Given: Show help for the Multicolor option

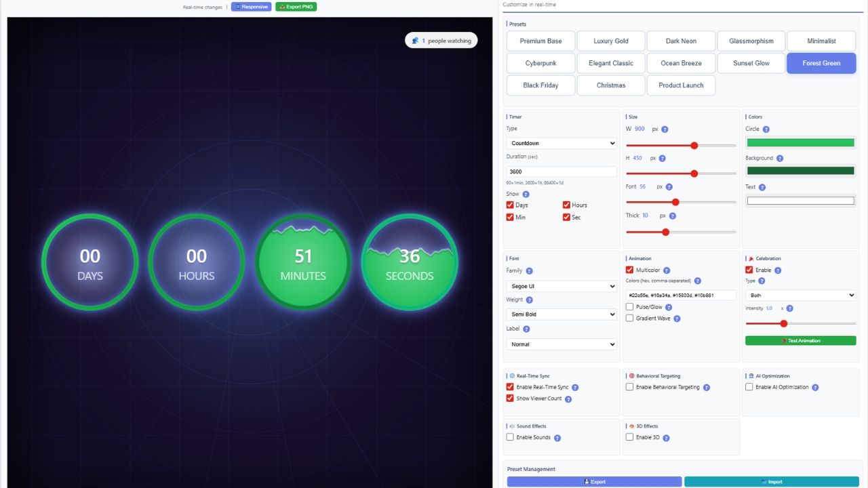Looking at the screenshot, I should [x=667, y=270].
